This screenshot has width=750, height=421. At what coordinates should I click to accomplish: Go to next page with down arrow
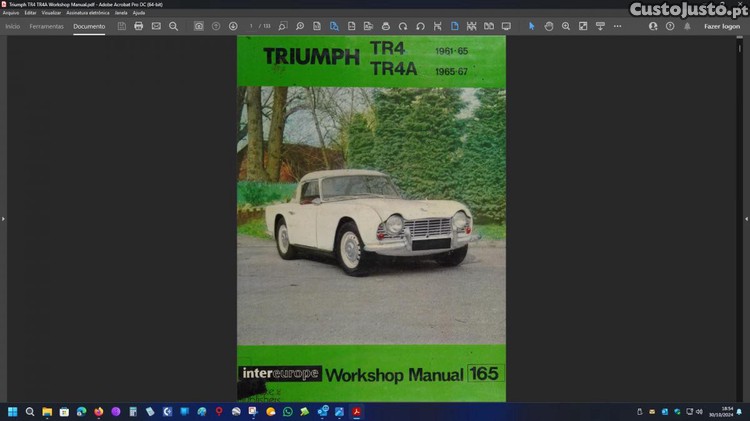click(x=233, y=26)
